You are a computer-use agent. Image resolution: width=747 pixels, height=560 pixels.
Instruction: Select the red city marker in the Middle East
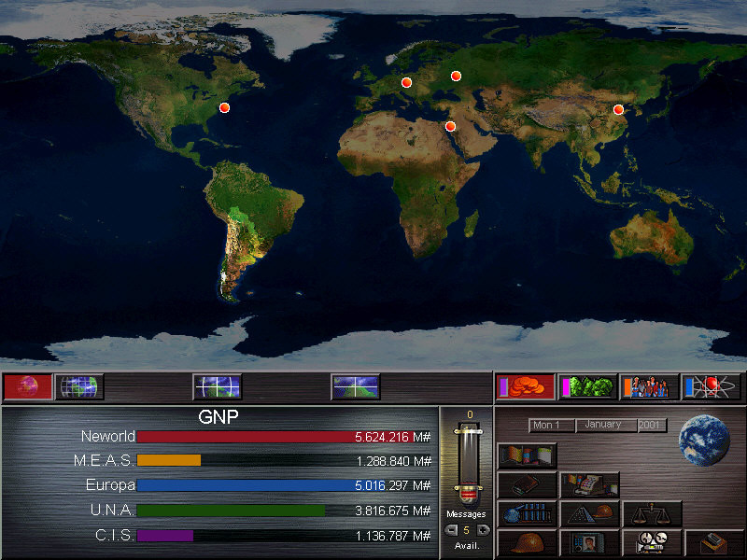tap(450, 126)
